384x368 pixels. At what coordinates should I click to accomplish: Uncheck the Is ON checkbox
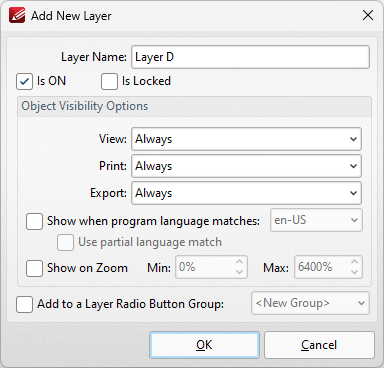(x=24, y=82)
